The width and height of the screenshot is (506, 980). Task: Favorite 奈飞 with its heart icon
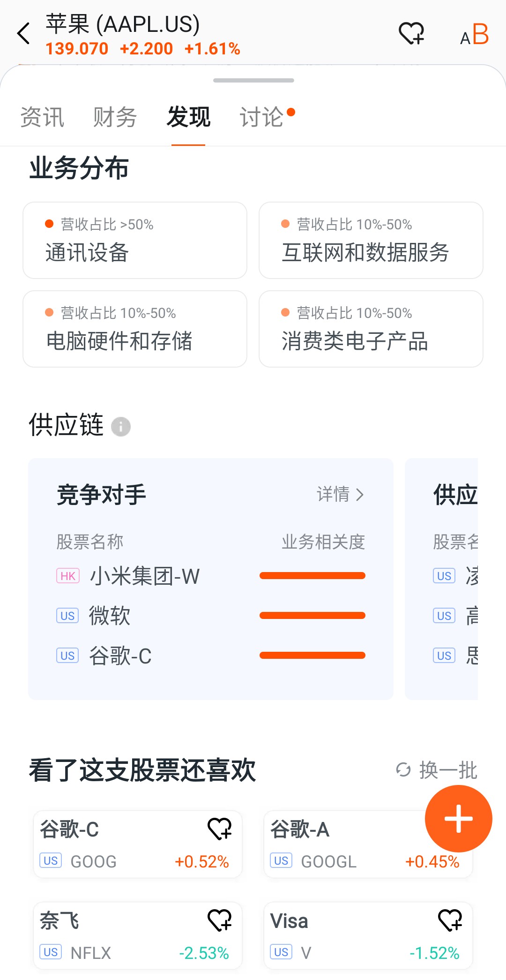pos(219,920)
